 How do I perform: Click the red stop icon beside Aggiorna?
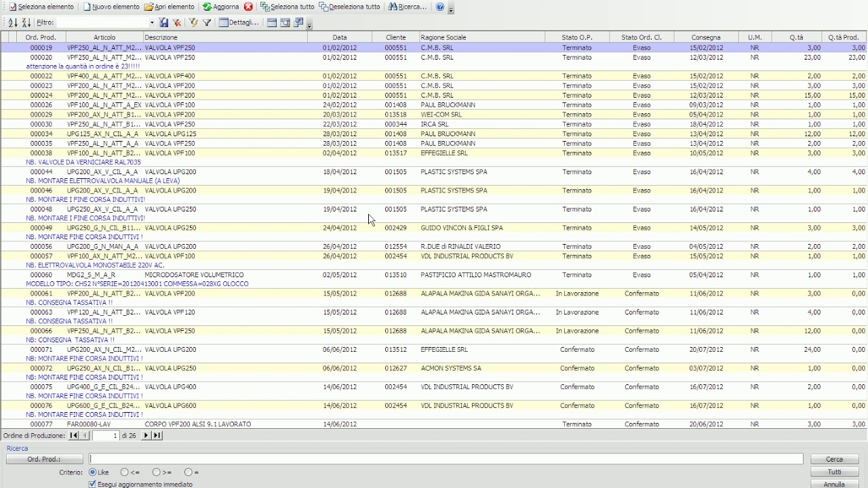click(x=248, y=7)
